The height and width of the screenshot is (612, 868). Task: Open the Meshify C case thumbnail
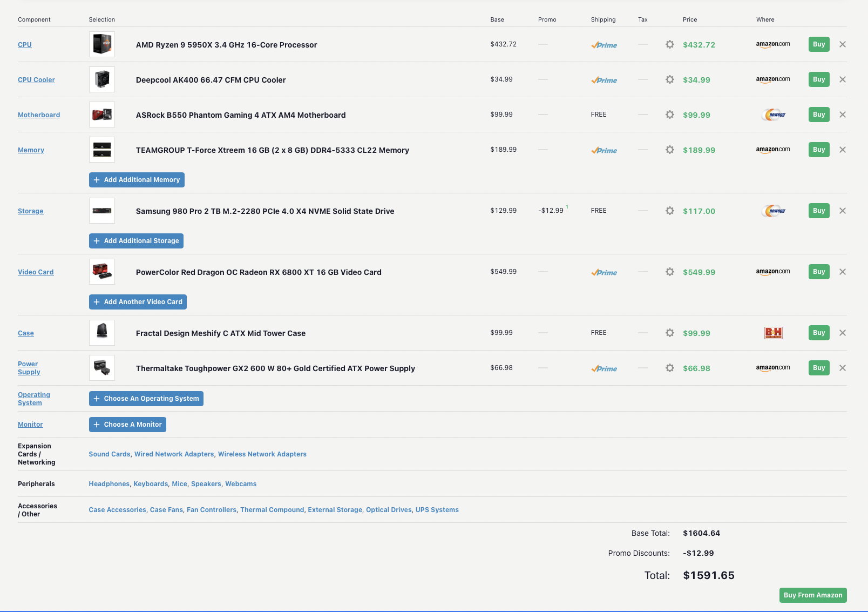[x=102, y=333]
